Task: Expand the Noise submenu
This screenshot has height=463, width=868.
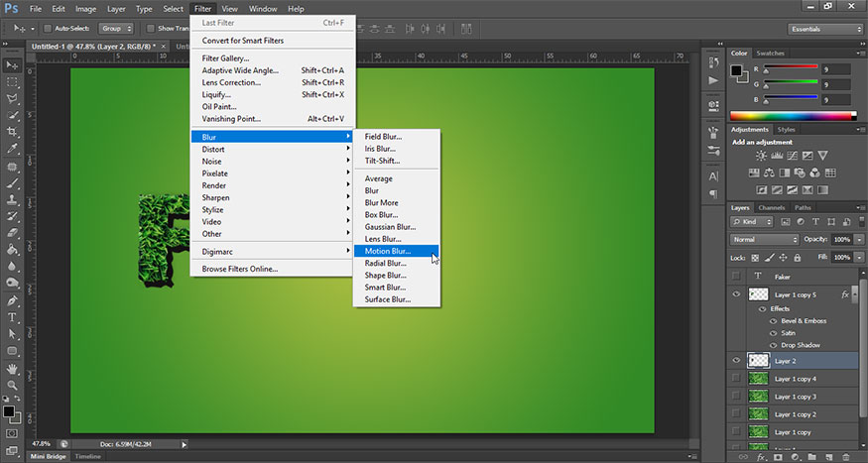Action: 272,162
